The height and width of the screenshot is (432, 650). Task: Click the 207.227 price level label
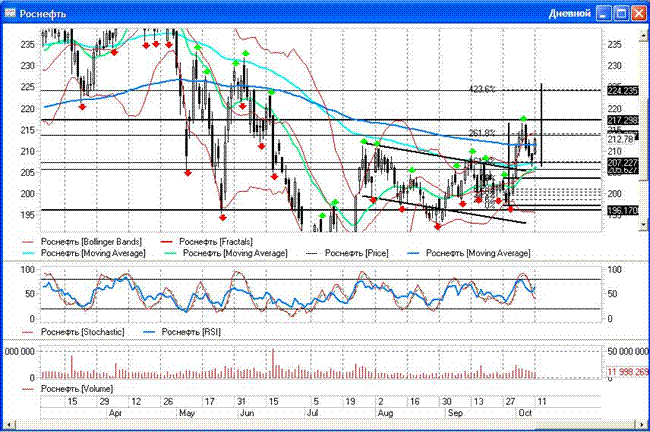coord(623,162)
